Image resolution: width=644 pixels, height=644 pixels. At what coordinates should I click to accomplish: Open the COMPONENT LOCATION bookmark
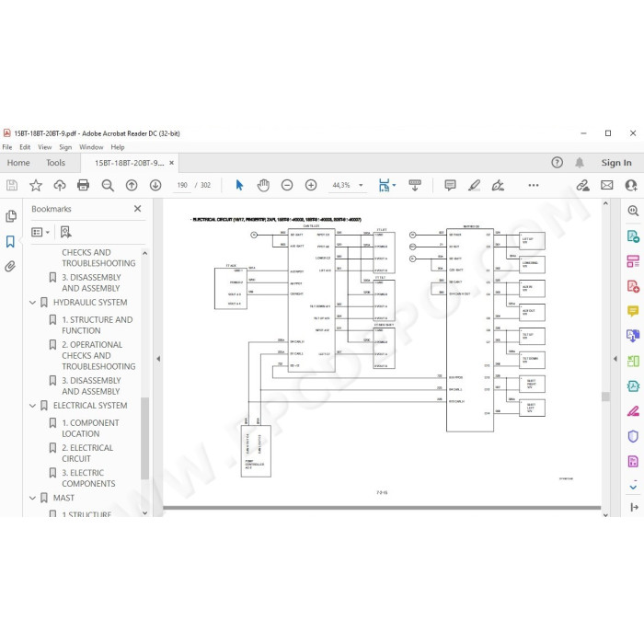(x=90, y=428)
